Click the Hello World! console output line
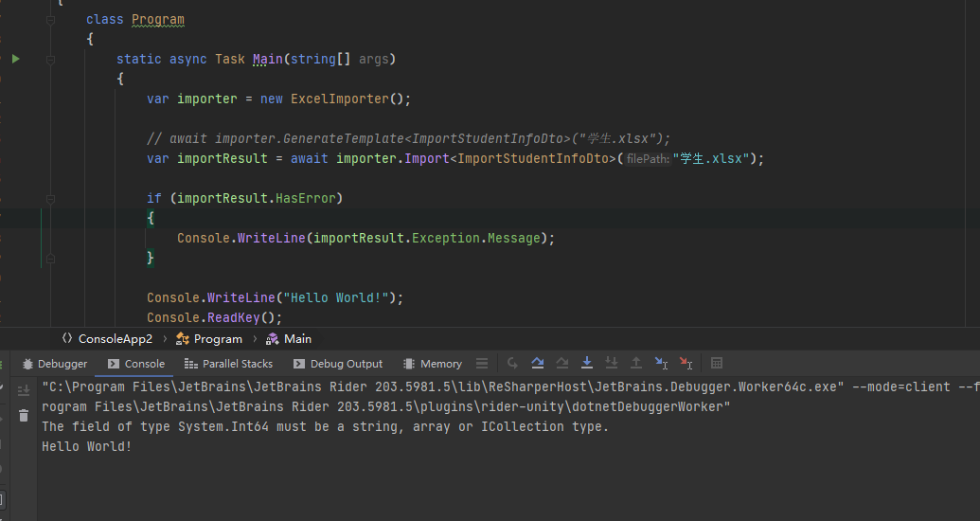This screenshot has width=980, height=521. (87, 446)
